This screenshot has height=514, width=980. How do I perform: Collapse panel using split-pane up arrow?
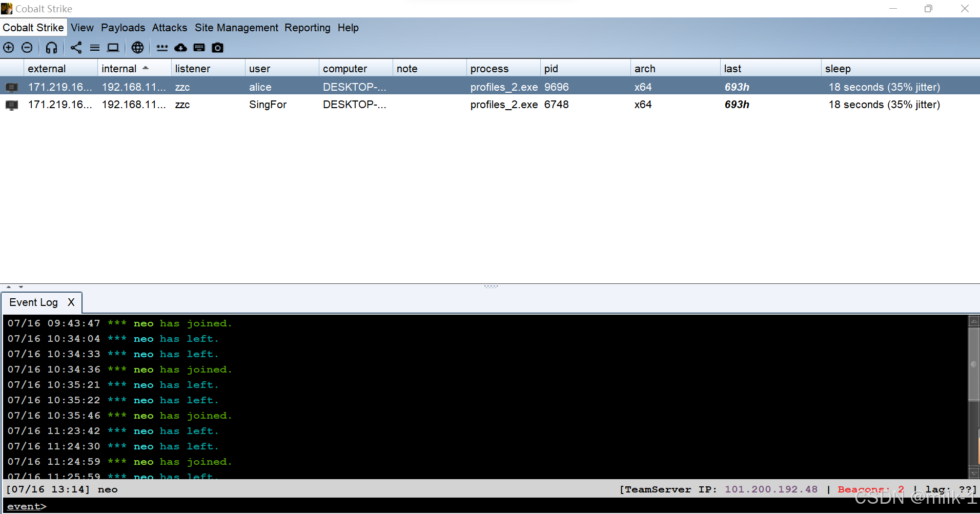pyautogui.click(x=9, y=287)
